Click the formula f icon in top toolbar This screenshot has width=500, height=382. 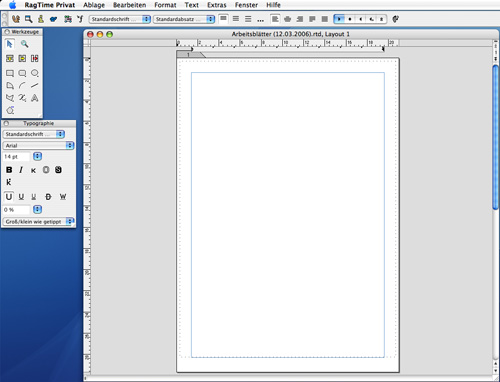[80, 19]
